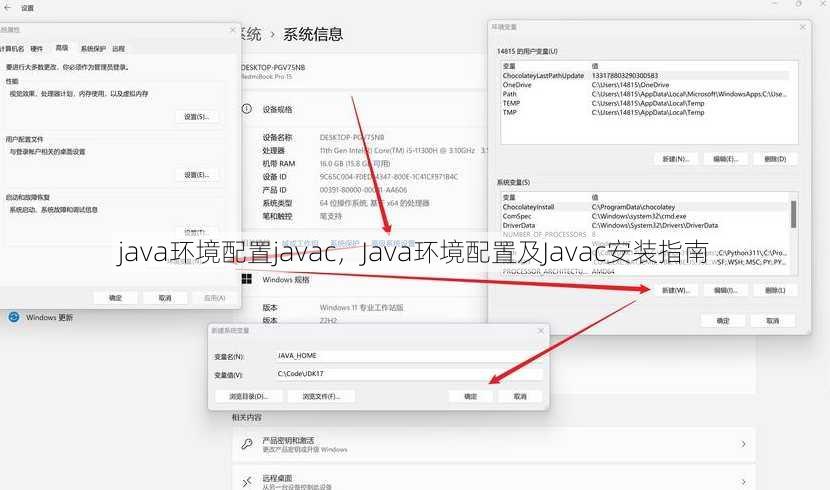The width and height of the screenshot is (830, 490).
Task: Expand the 产品密钥和激活 row chevron
Action: 744,444
